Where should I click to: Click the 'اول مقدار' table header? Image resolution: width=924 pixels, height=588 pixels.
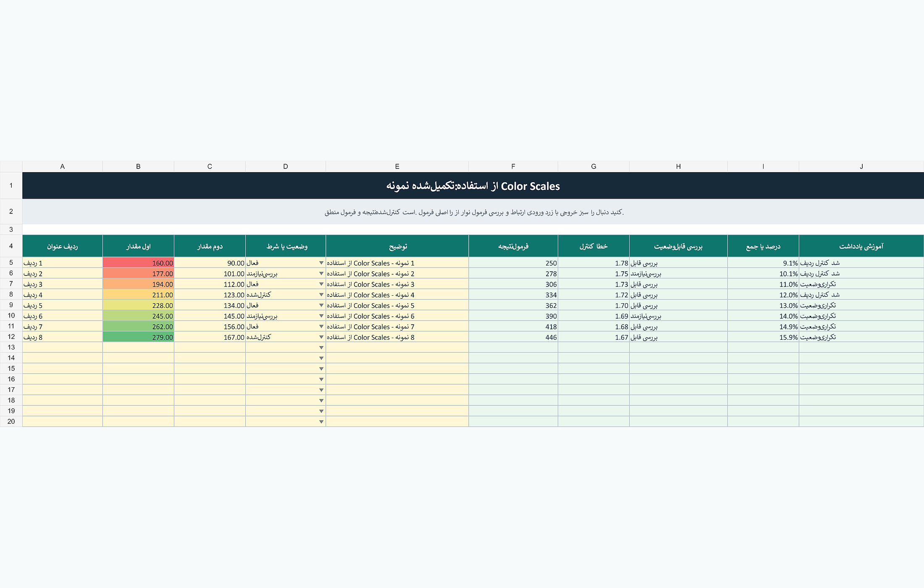(138, 246)
